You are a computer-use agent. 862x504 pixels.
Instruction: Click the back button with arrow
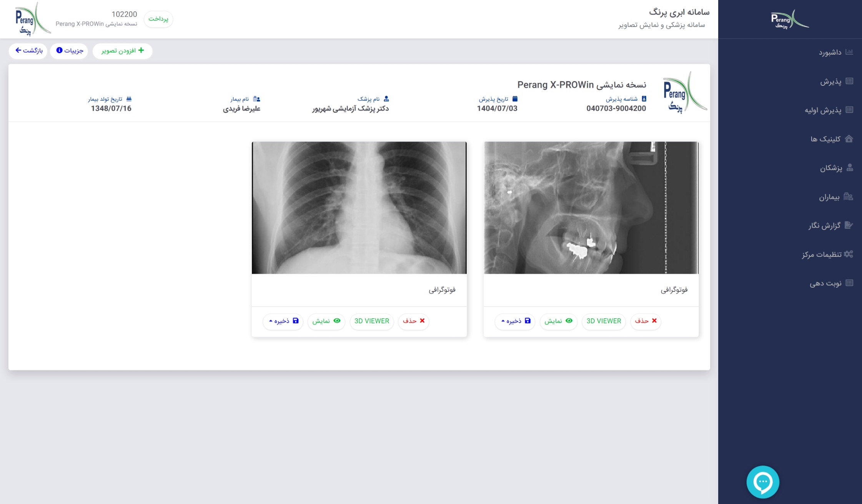pos(28,51)
